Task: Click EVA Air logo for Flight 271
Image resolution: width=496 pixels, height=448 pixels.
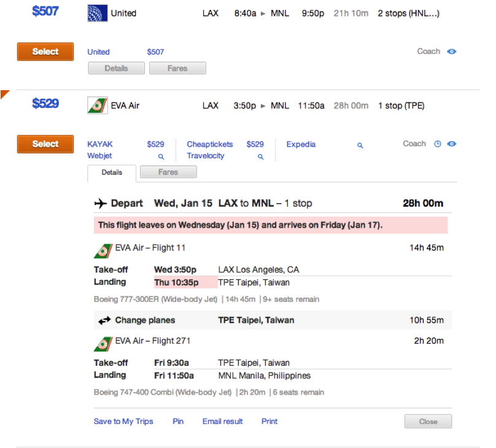Action: (x=103, y=342)
